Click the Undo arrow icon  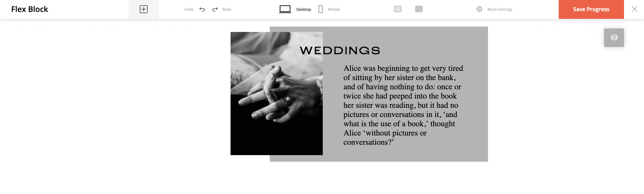[202, 9]
